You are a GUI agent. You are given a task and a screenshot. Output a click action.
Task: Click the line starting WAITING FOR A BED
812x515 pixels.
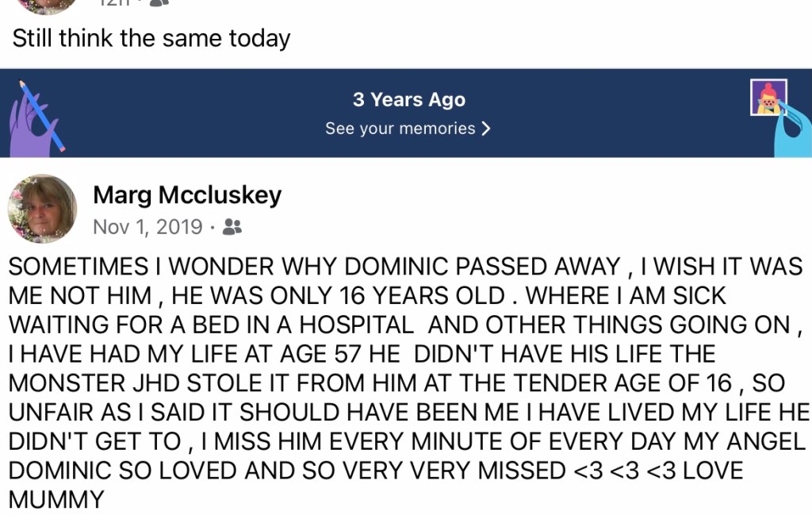click(x=396, y=325)
